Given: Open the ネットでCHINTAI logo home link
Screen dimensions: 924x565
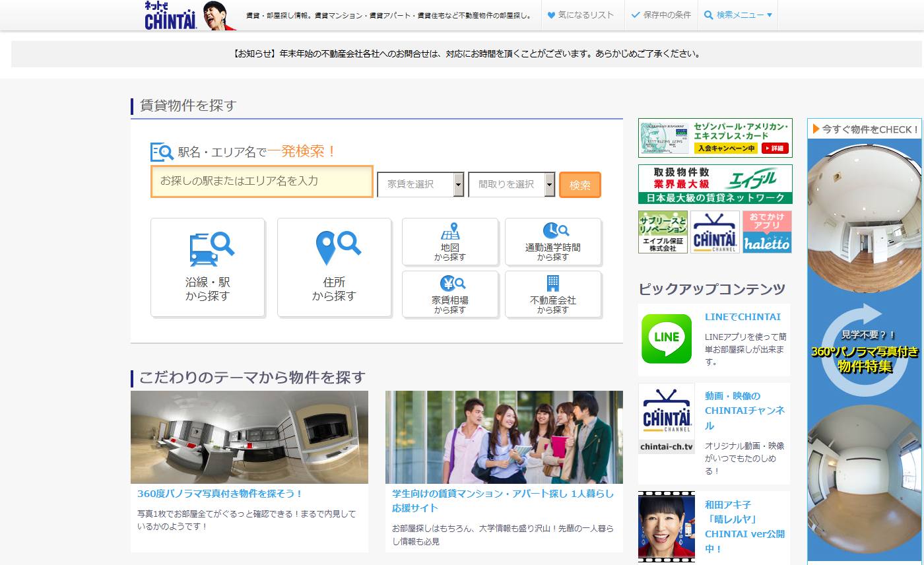Looking at the screenshot, I should click(x=171, y=15).
